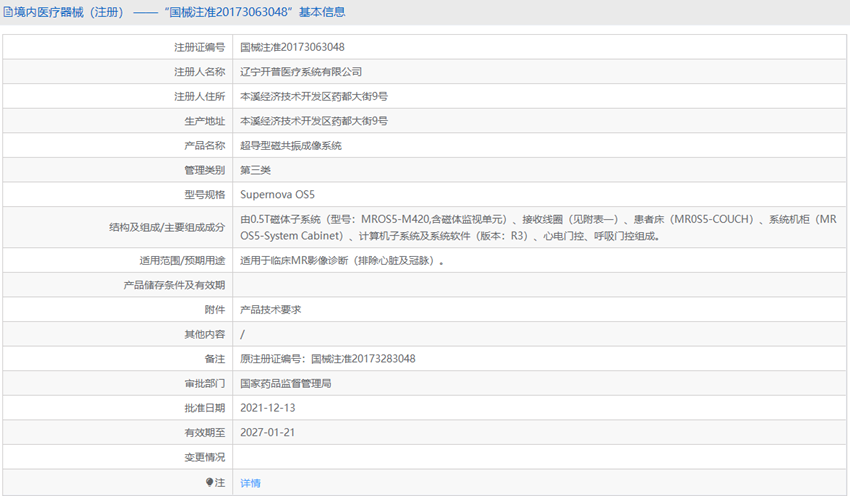This screenshot has width=850, height=496.
Task: Click the 型号规格 label
Action: tap(204, 195)
